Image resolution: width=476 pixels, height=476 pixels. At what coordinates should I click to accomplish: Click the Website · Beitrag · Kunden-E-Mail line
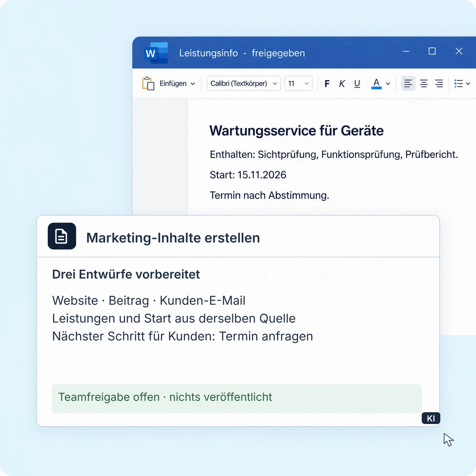click(x=149, y=301)
